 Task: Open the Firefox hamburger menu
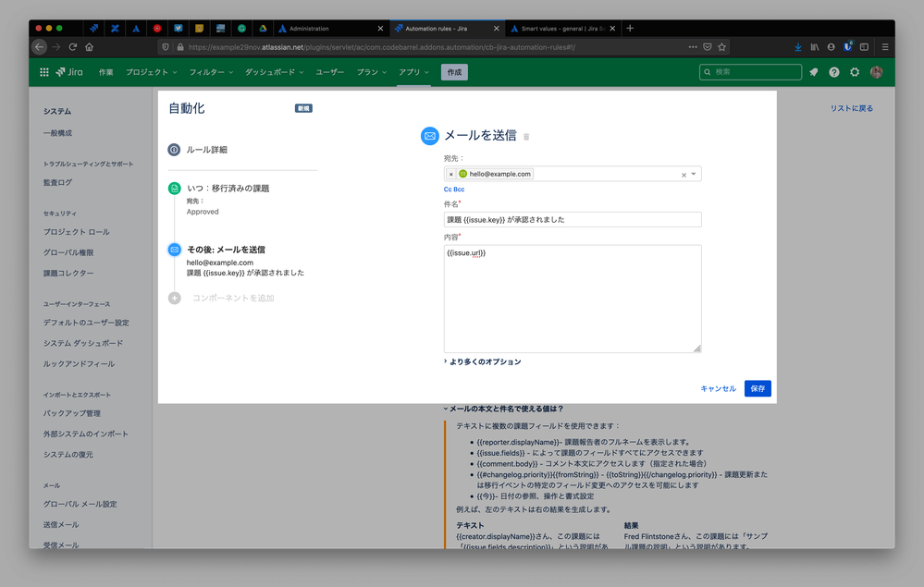(885, 46)
